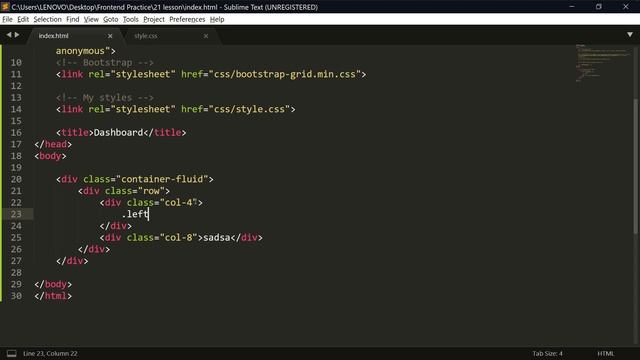This screenshot has width=640, height=360.
Task: Open the Project menu
Action: (154, 19)
